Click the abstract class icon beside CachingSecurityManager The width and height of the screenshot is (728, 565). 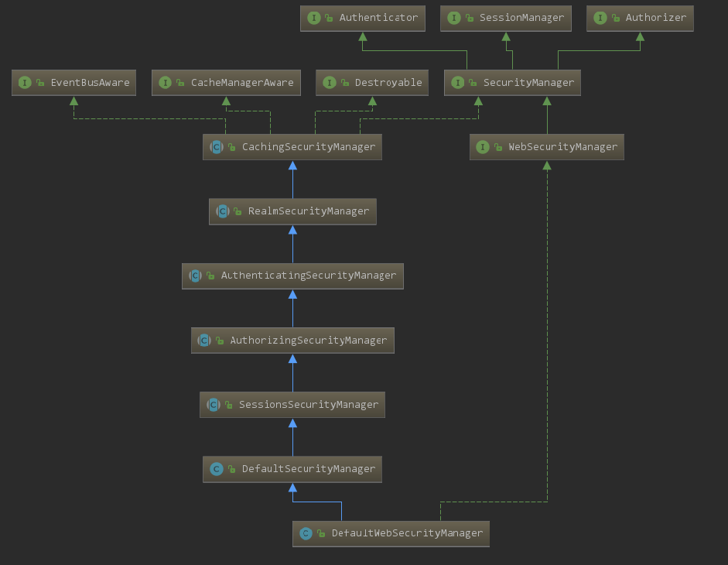click(x=217, y=146)
